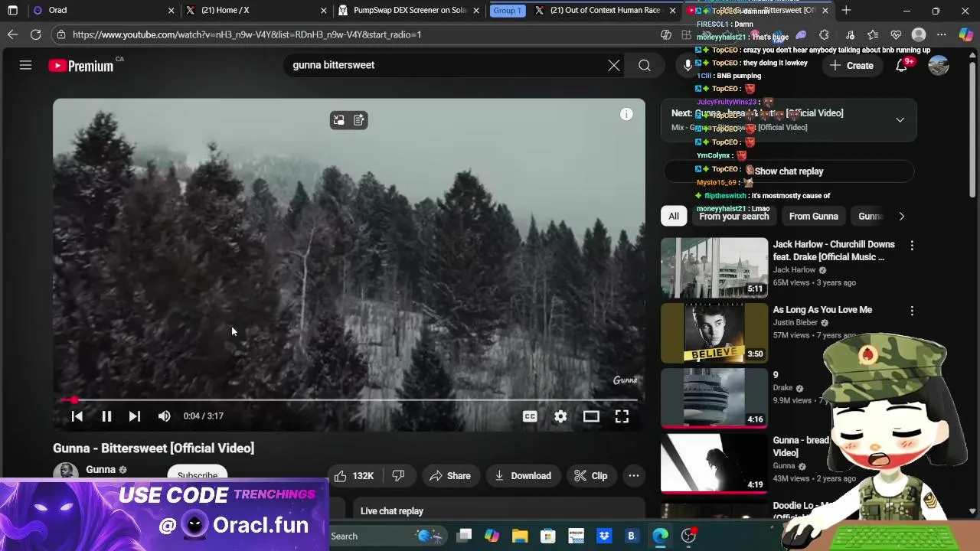Create a Clip from the video
The height and width of the screenshot is (551, 980).
coord(590,476)
